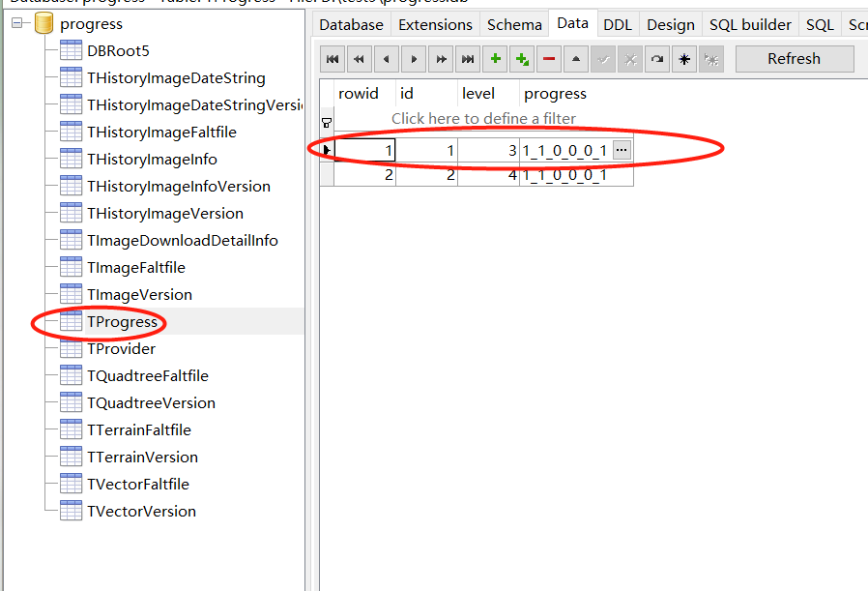Open ellipsis editor for progress cell

(x=622, y=150)
